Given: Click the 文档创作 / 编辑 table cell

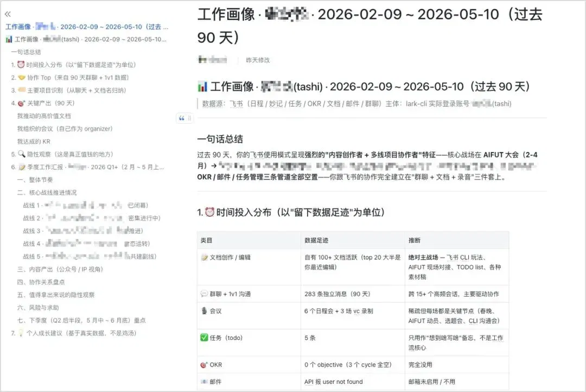Looking at the screenshot, I should (x=249, y=267).
